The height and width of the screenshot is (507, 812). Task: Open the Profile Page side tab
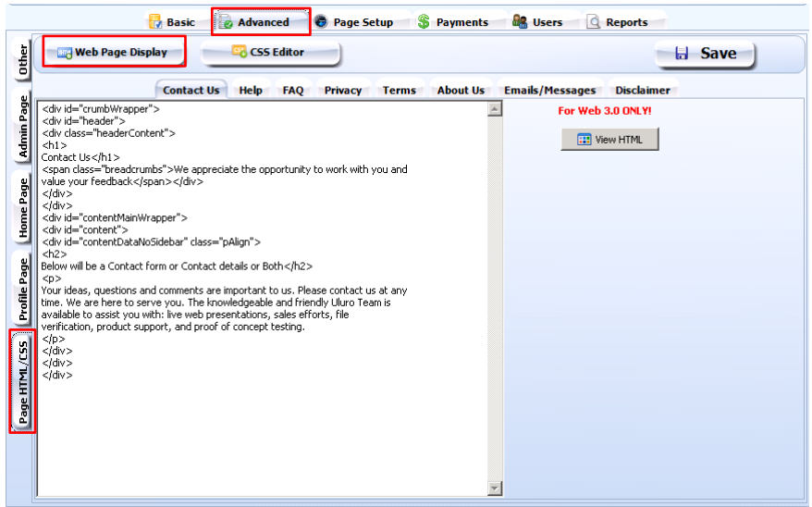22,289
